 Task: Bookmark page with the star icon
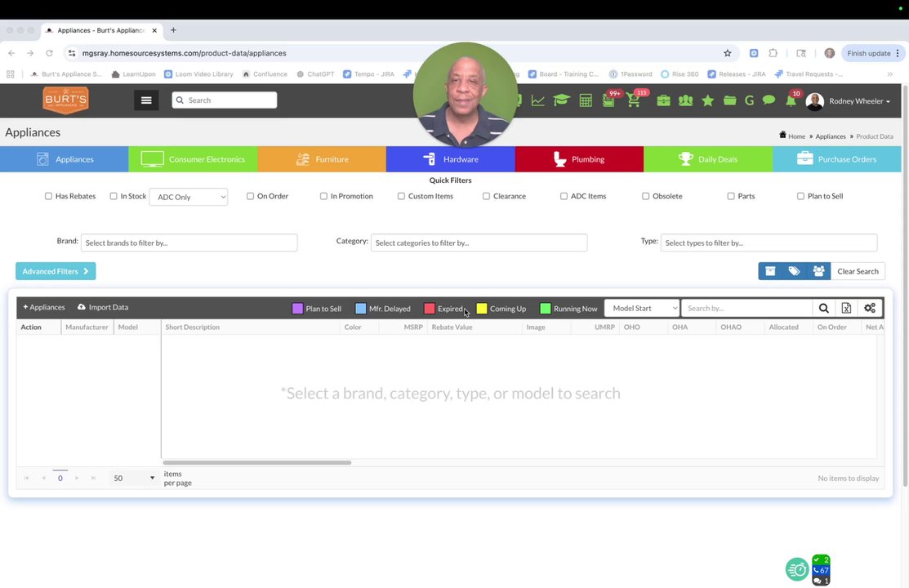pyautogui.click(x=727, y=53)
